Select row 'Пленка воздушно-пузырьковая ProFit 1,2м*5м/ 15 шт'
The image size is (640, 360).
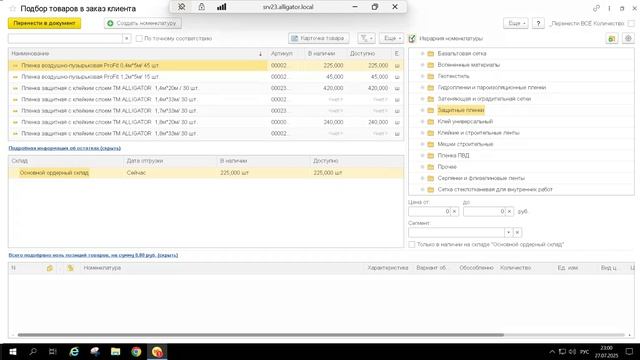pos(206,77)
